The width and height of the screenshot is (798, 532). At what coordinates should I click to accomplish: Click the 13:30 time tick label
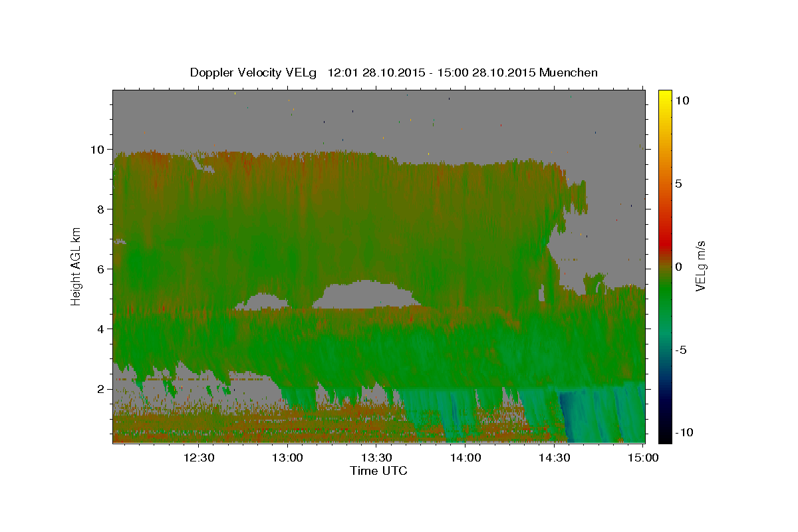(x=376, y=458)
